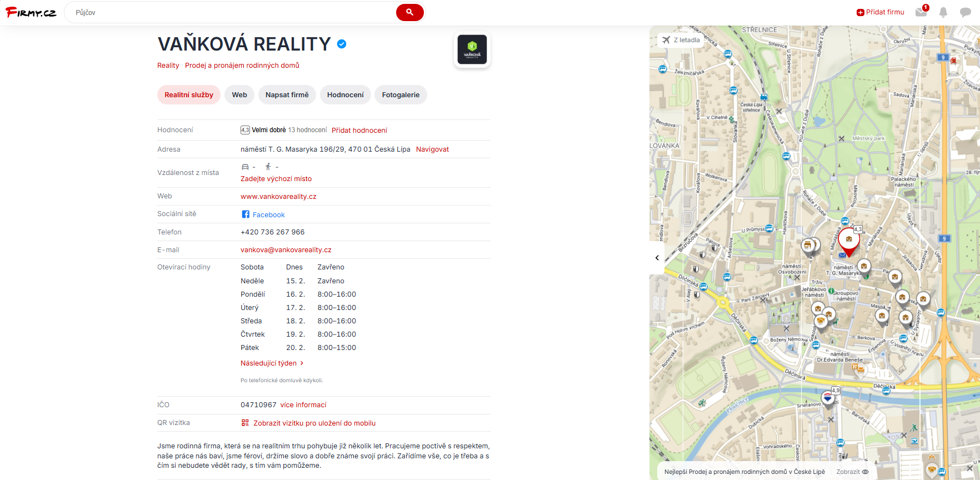
Task: Click the yellow roundabout on Děčínská
Action: [723, 303]
